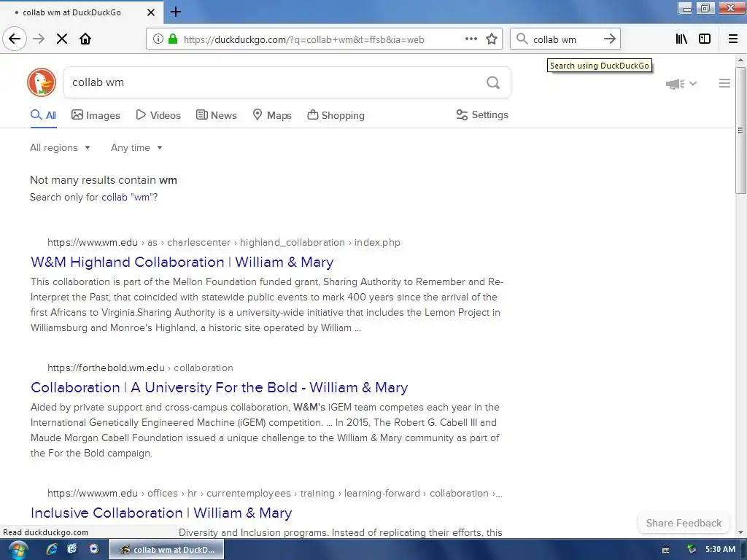The height and width of the screenshot is (560, 747).
Task: Switch to Videos results tab
Action: pyautogui.click(x=158, y=115)
